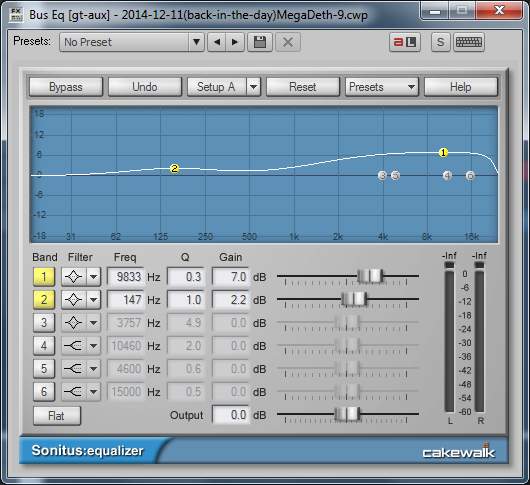This screenshot has height=485, width=530.
Task: Click band 2 Q field 1.0
Action: point(186,300)
